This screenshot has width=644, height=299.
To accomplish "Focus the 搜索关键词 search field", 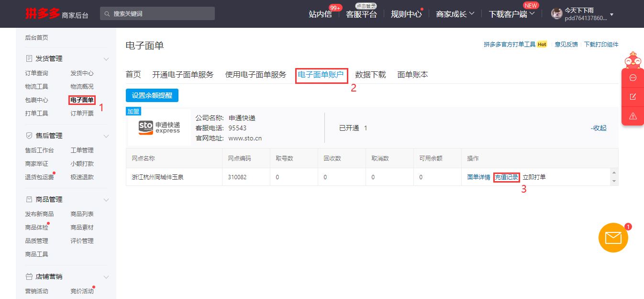I will tap(157, 14).
